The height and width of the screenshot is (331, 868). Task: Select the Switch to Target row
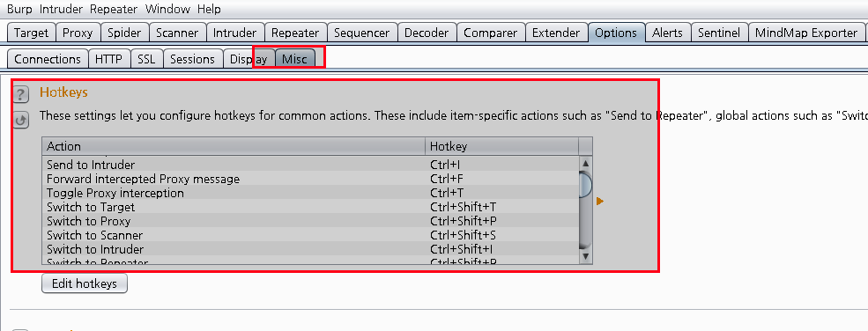click(310, 207)
